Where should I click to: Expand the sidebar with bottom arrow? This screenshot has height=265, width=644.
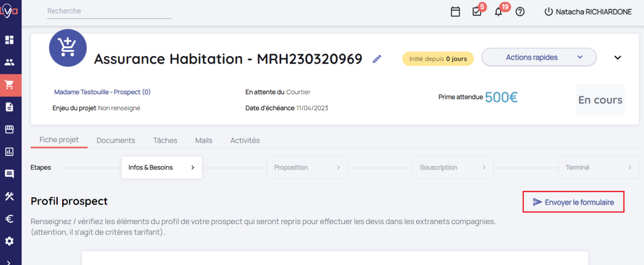tap(9, 262)
